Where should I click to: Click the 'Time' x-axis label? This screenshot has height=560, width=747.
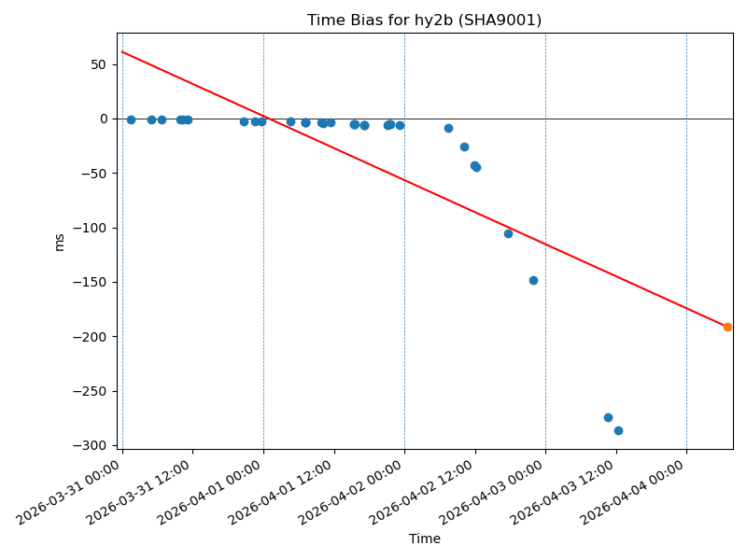click(424, 539)
